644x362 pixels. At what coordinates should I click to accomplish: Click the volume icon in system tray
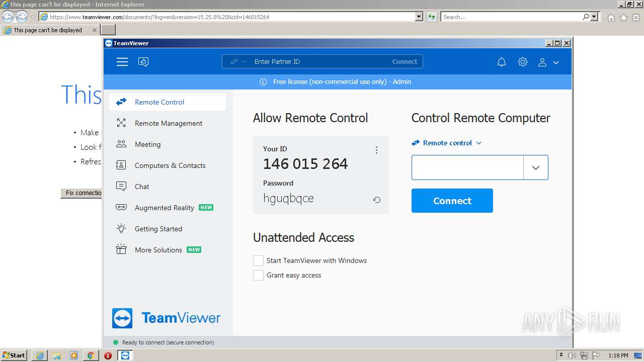pos(572,355)
